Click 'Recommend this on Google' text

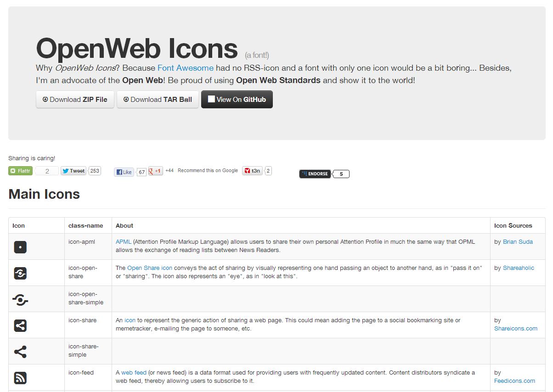click(208, 170)
